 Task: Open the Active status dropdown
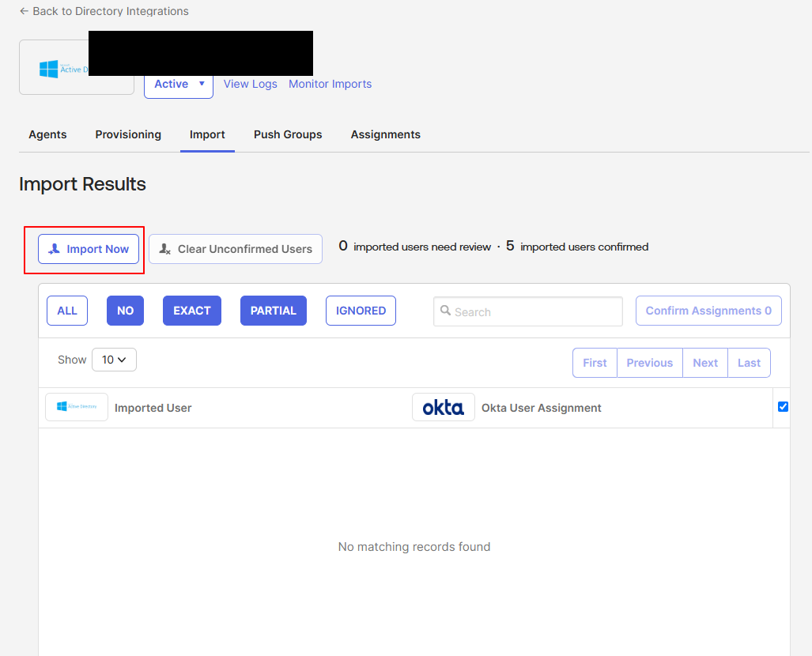[179, 85]
